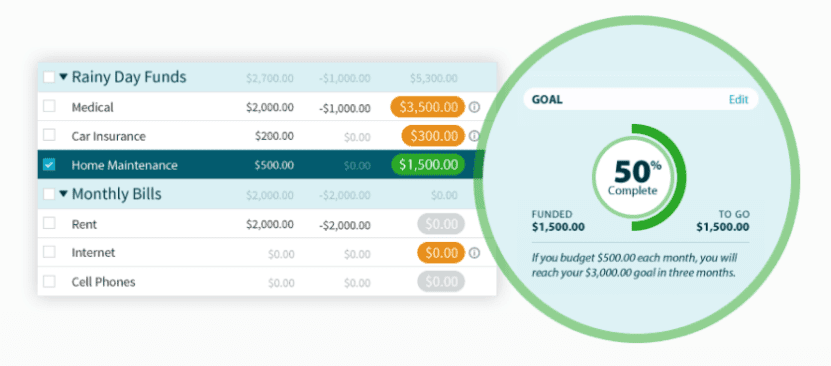Click Rent gray $0.00 balance pill

pos(441,224)
